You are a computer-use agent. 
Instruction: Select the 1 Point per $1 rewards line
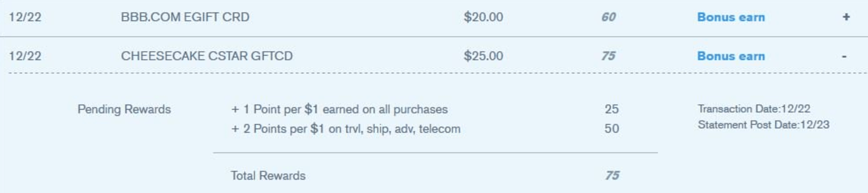click(339, 109)
